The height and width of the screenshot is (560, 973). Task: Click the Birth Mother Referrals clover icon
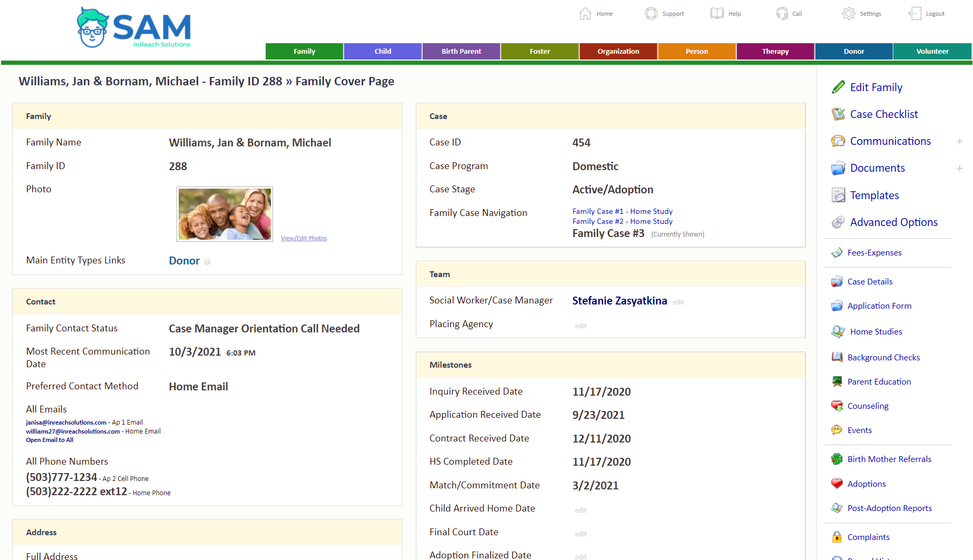tap(837, 459)
